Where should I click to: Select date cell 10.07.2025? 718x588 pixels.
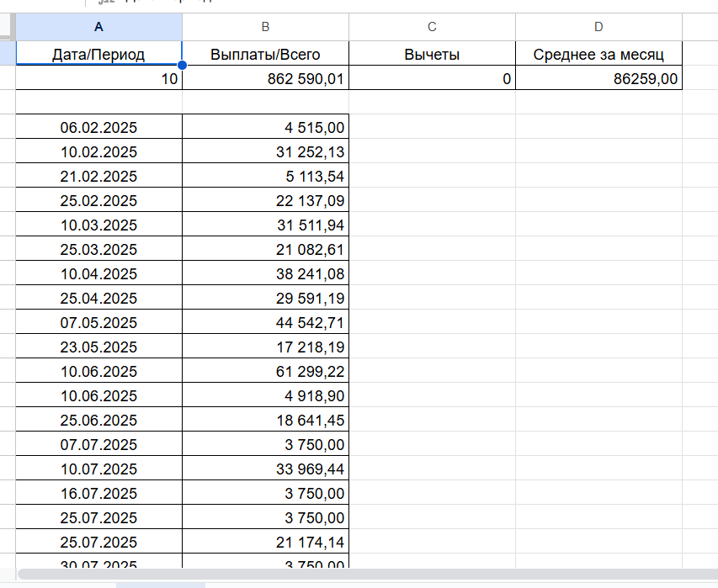click(x=99, y=468)
